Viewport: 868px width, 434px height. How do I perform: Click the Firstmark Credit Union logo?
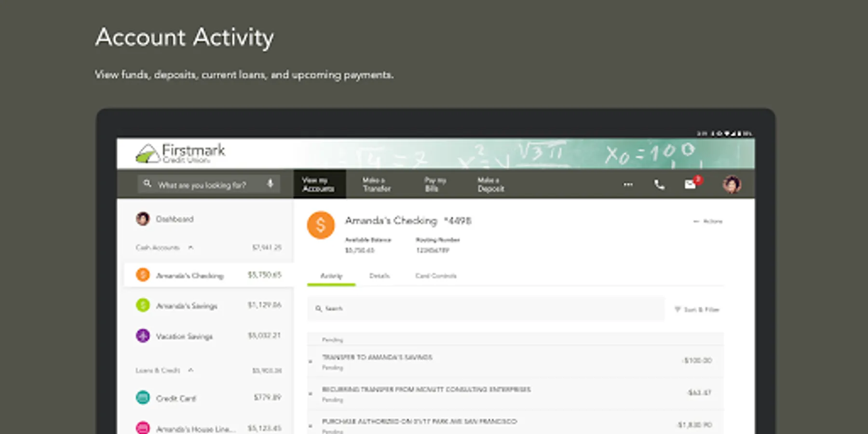(x=180, y=153)
